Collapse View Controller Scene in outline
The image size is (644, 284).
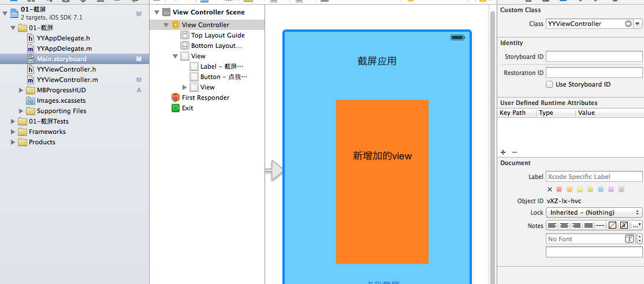pos(157,12)
